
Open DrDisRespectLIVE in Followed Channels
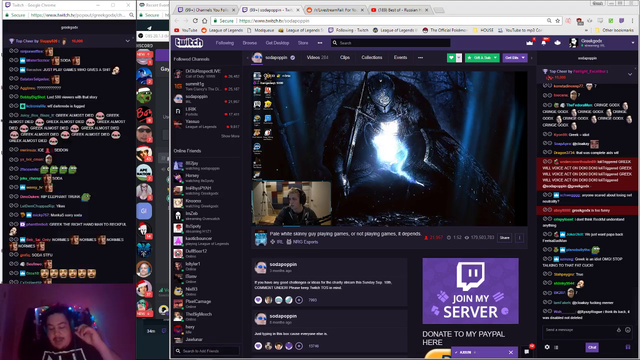(207, 73)
